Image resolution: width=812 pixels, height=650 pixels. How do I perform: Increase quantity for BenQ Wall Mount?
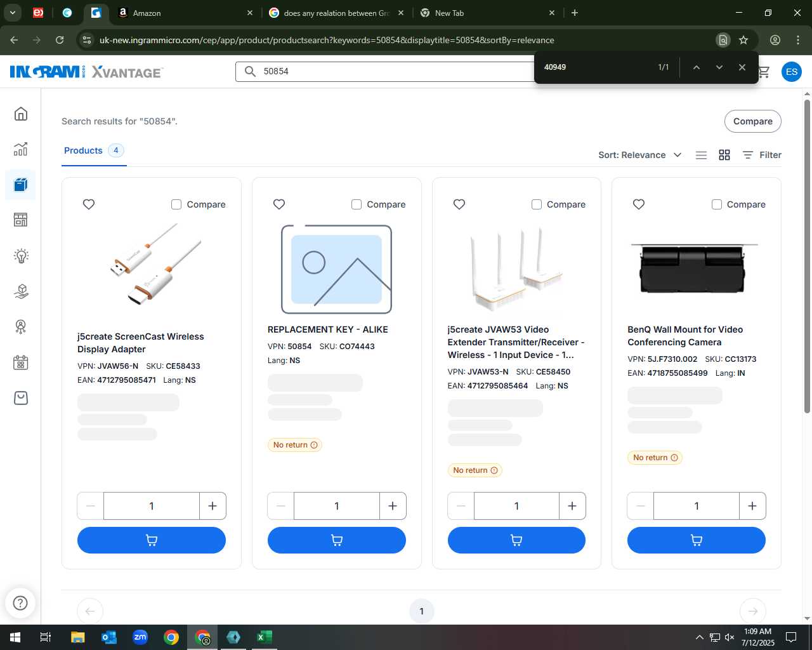(x=752, y=506)
